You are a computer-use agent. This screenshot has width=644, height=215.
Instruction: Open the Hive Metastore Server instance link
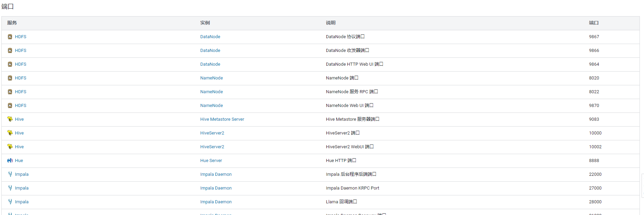222,119
